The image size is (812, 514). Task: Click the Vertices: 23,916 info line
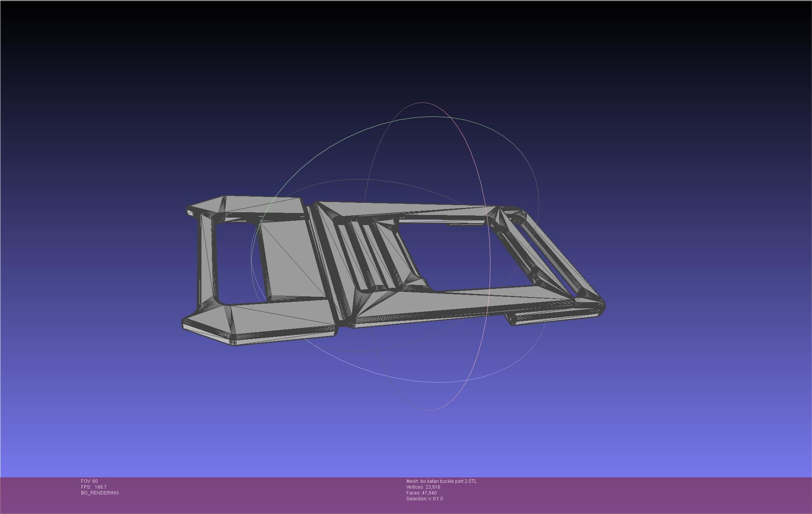click(423, 487)
